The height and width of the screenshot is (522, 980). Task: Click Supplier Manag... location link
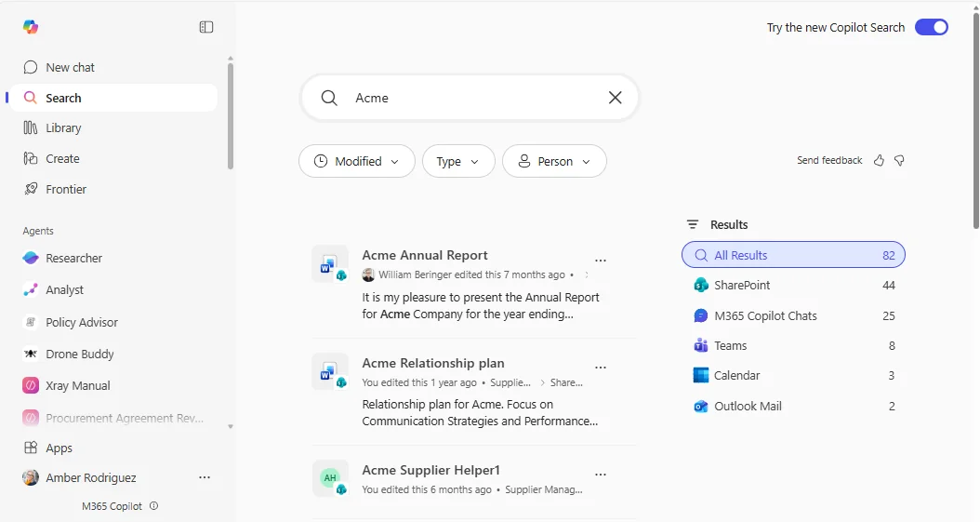[544, 489]
